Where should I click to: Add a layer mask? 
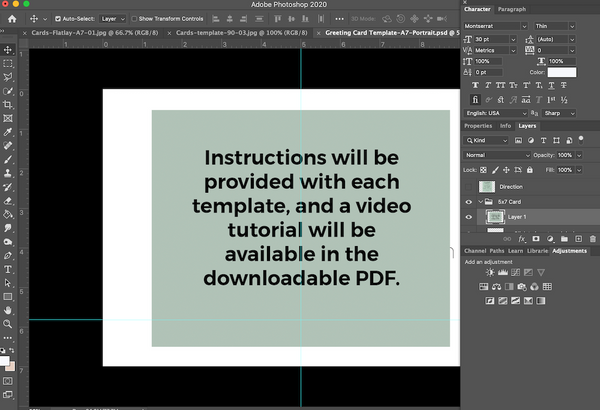(x=536, y=239)
